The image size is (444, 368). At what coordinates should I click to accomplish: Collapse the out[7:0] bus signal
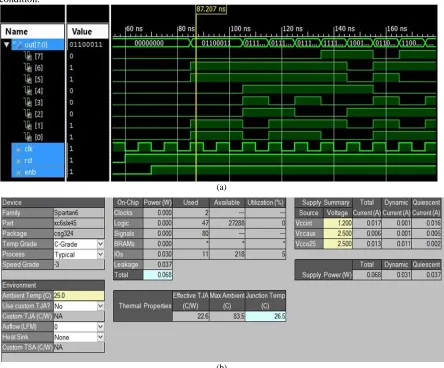(x=6, y=44)
